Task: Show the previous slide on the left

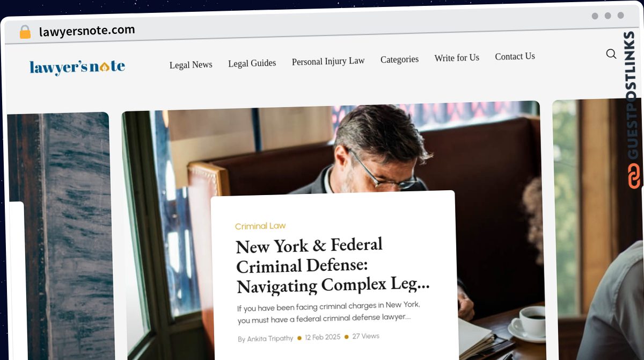Action: [58, 236]
